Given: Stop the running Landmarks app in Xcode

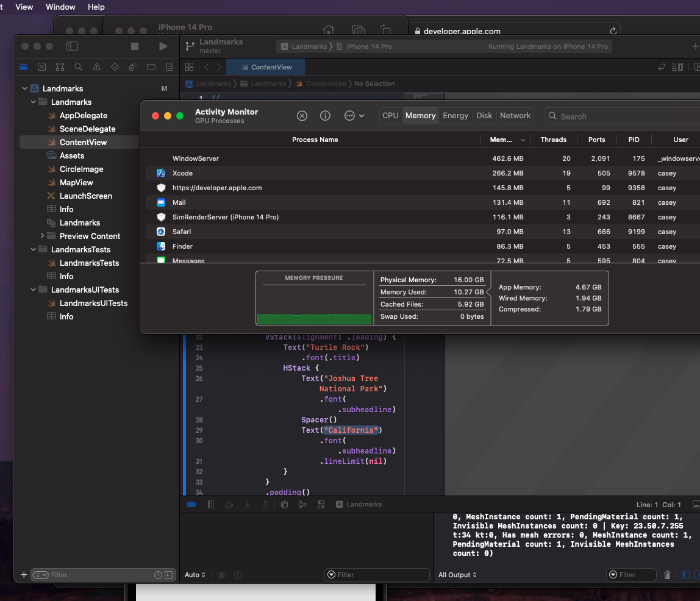Looking at the screenshot, I should (x=135, y=46).
